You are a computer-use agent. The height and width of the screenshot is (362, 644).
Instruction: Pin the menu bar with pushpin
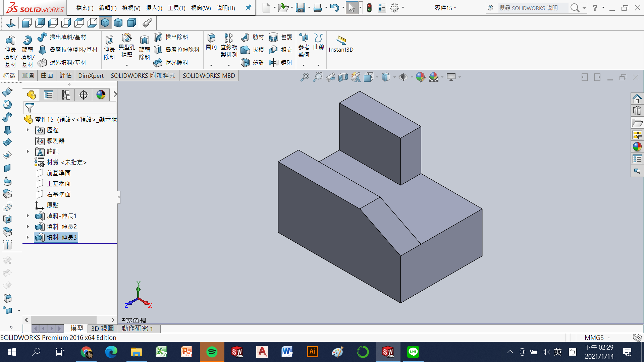[248, 8]
